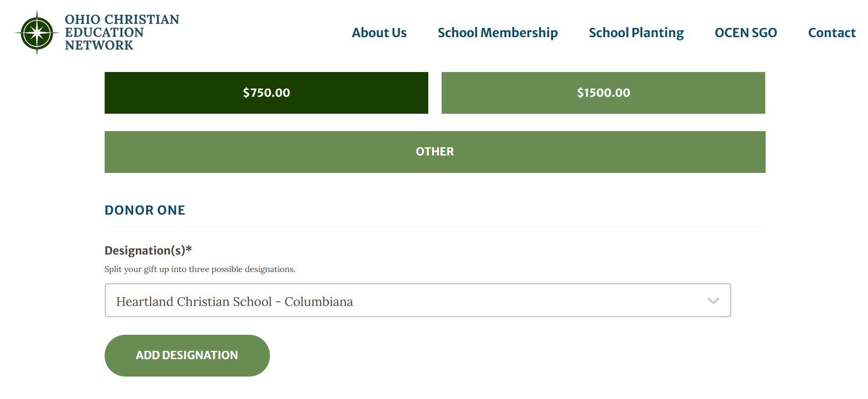The width and height of the screenshot is (868, 399).
Task: Click the compass star logo icon
Action: 37,33
